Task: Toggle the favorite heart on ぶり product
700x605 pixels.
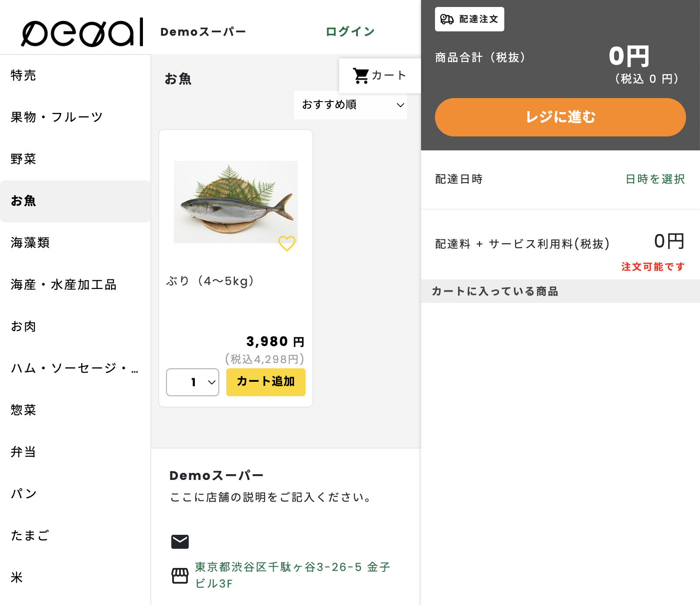Action: click(x=287, y=244)
